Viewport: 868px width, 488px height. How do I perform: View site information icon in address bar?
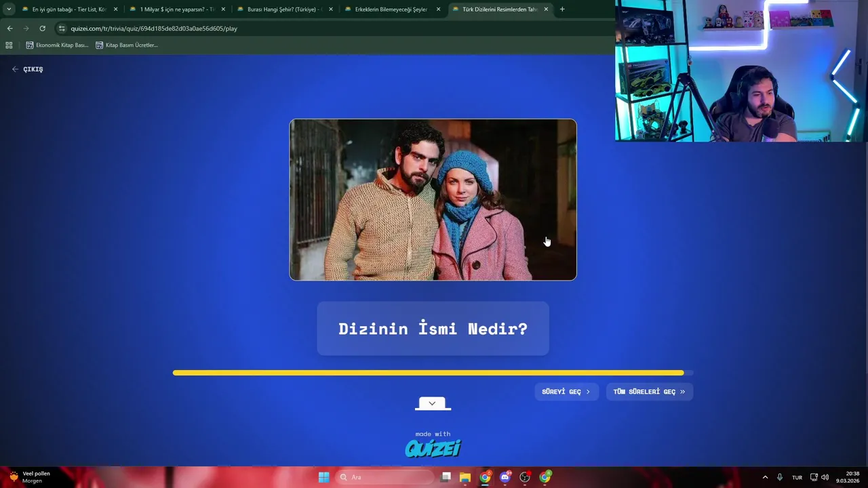point(62,28)
